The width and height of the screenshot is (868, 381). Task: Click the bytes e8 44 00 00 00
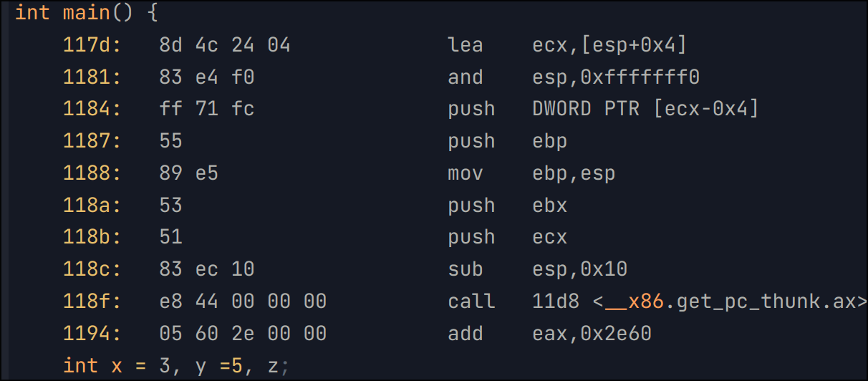[243, 302]
